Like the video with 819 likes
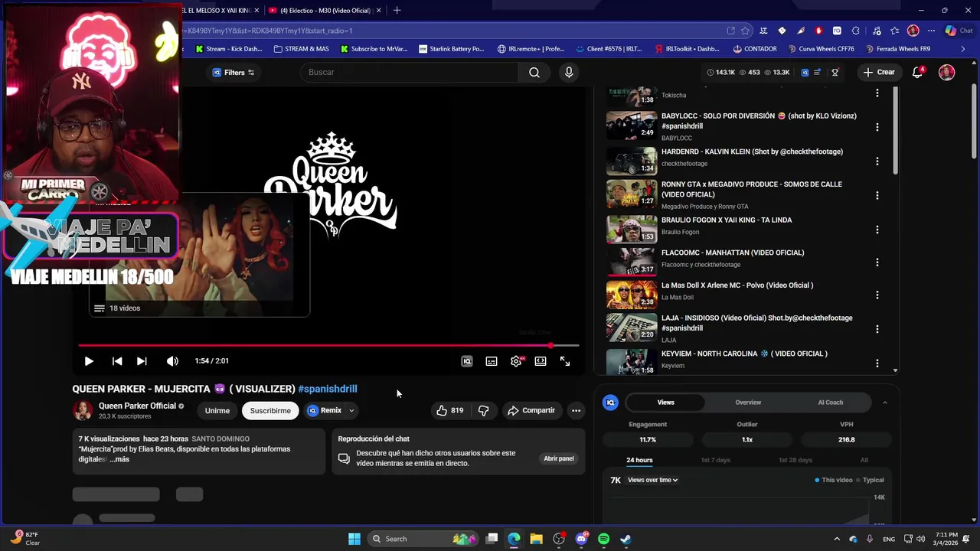Screen dimensions: 980x551 click(x=449, y=410)
